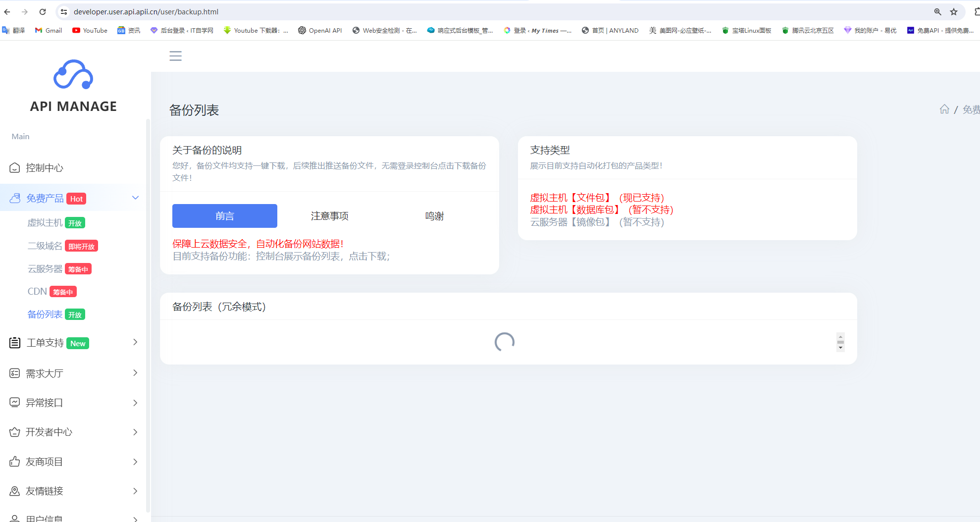Click the 异常接口 sidebar icon
980x522 pixels.
pos(14,402)
